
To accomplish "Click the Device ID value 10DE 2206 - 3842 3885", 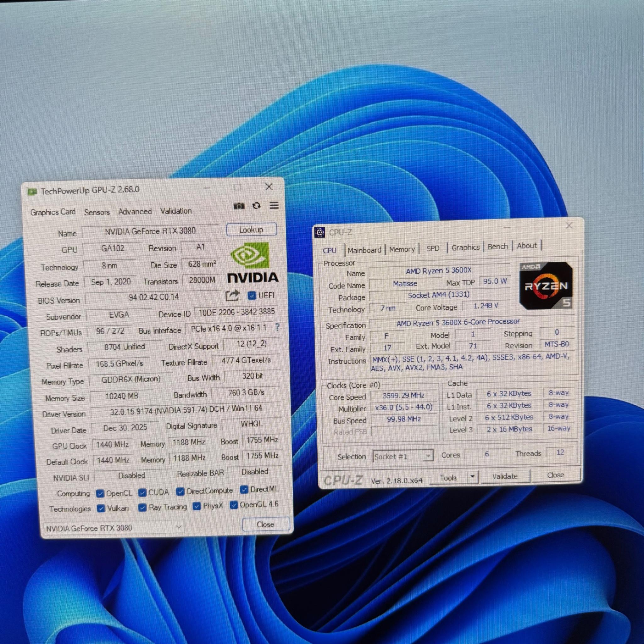I will 236,312.
